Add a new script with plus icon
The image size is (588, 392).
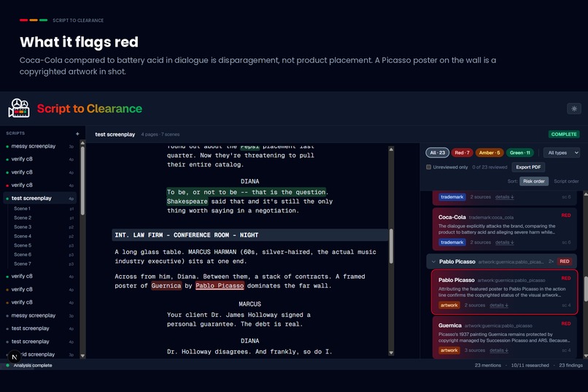tap(77, 134)
